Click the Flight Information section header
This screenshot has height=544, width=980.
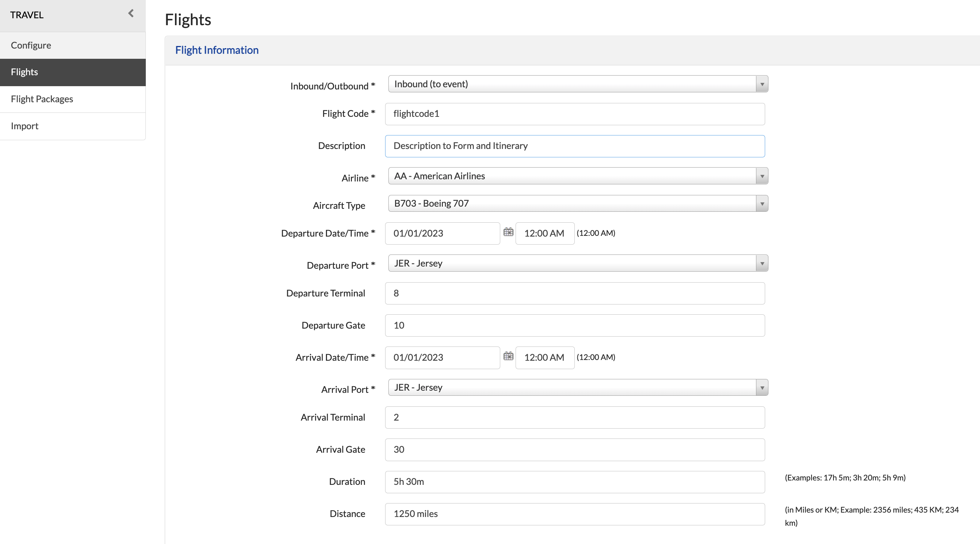pyautogui.click(x=217, y=50)
